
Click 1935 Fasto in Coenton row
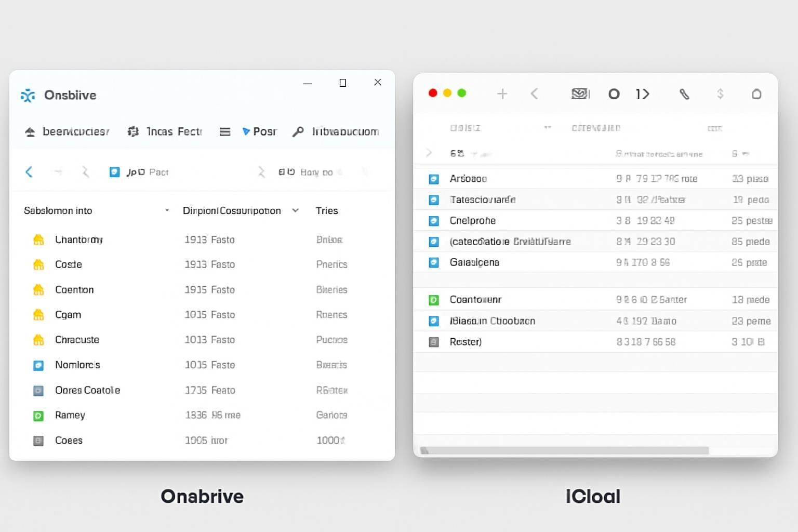[x=210, y=290]
